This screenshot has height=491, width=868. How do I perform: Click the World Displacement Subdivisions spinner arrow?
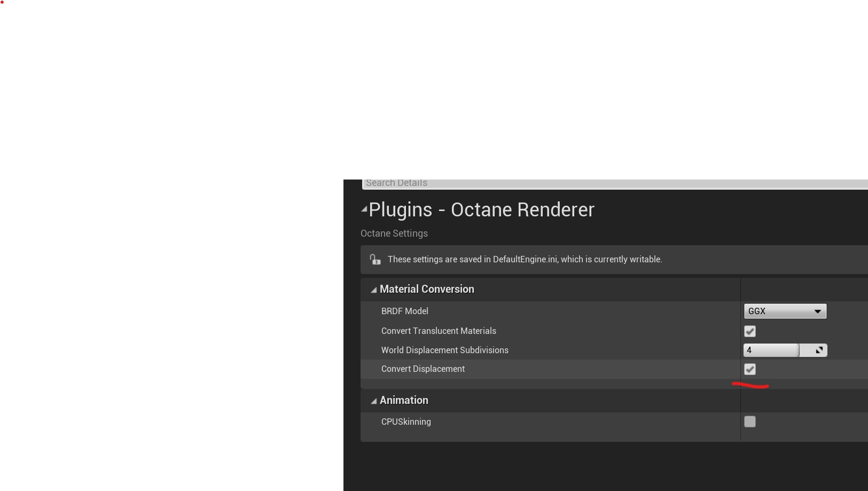coord(819,350)
